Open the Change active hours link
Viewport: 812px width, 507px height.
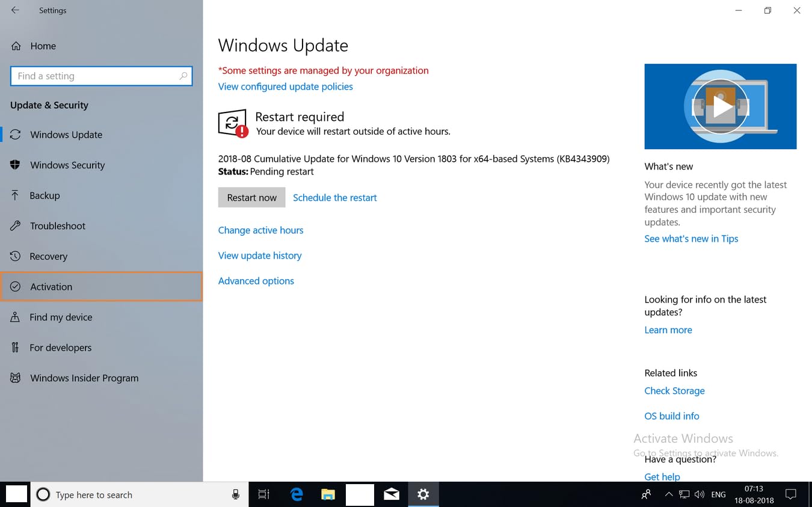(x=260, y=230)
